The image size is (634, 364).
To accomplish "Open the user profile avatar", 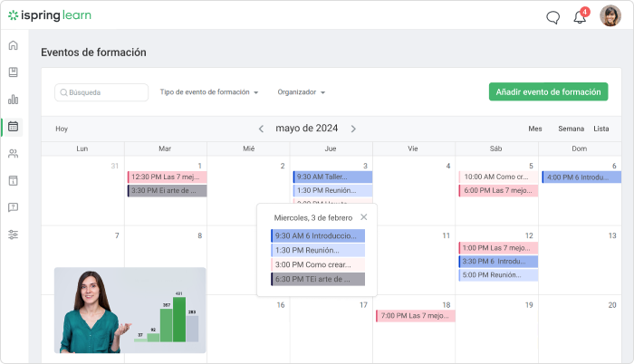I will (610, 15).
